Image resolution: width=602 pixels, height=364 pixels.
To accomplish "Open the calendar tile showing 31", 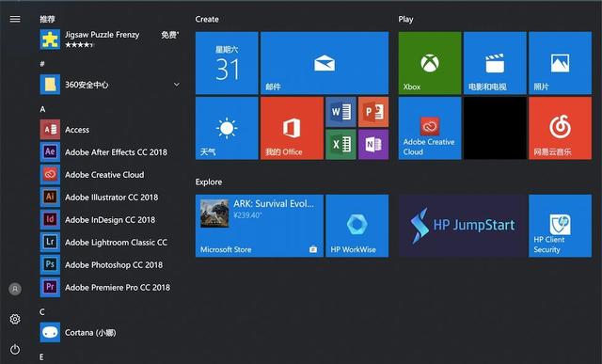I will tap(227, 63).
